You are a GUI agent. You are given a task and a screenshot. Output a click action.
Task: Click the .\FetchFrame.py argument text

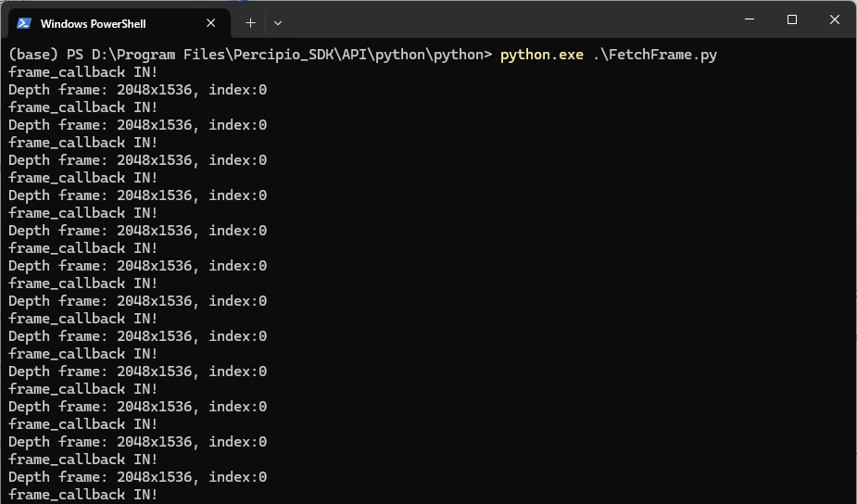click(654, 55)
